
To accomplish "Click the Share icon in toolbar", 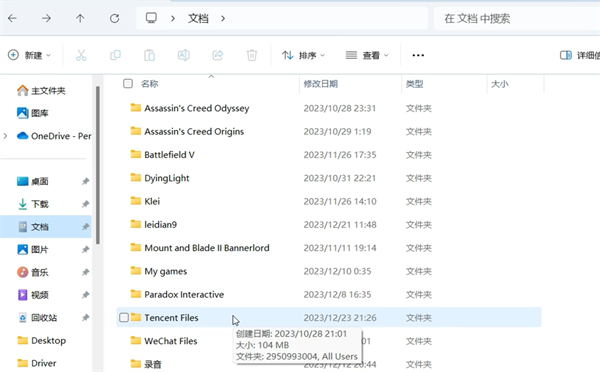I will click(218, 55).
